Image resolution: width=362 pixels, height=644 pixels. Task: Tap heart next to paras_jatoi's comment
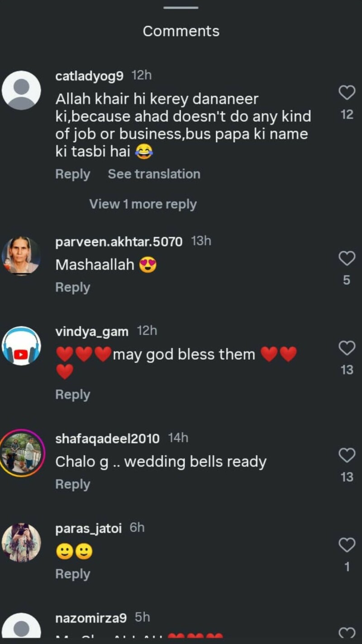pyautogui.click(x=347, y=545)
